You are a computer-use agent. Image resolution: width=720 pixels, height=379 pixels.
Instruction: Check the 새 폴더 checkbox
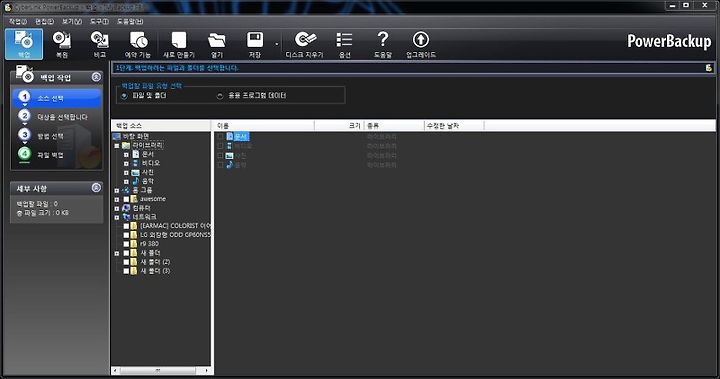(126, 253)
